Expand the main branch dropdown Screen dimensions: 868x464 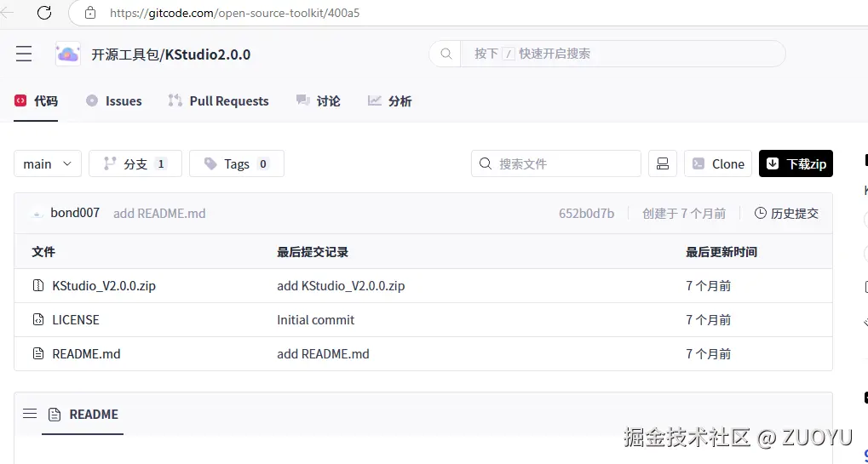click(48, 163)
